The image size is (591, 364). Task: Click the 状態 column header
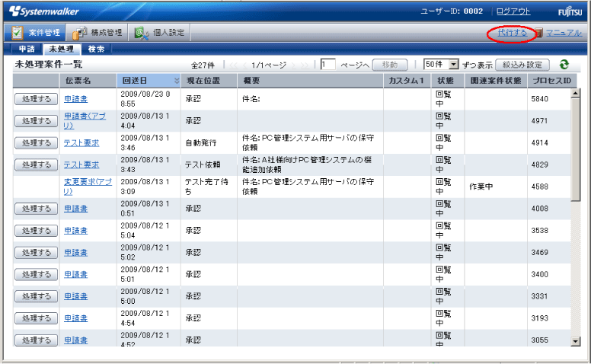point(448,81)
